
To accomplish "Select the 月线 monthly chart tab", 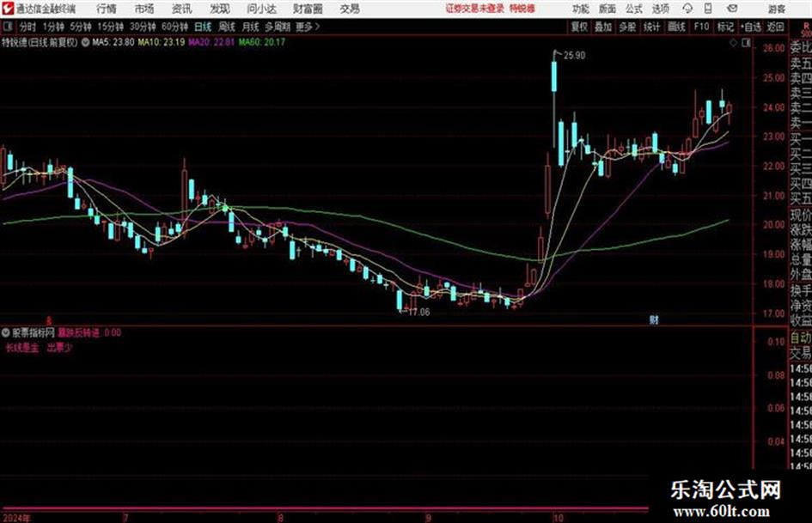I will click(251, 27).
